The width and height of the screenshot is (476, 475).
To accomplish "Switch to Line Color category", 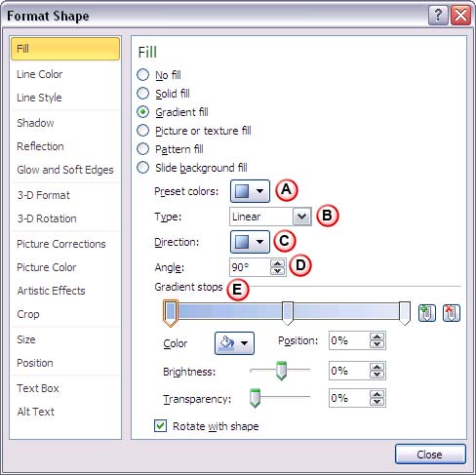I will tap(65, 74).
